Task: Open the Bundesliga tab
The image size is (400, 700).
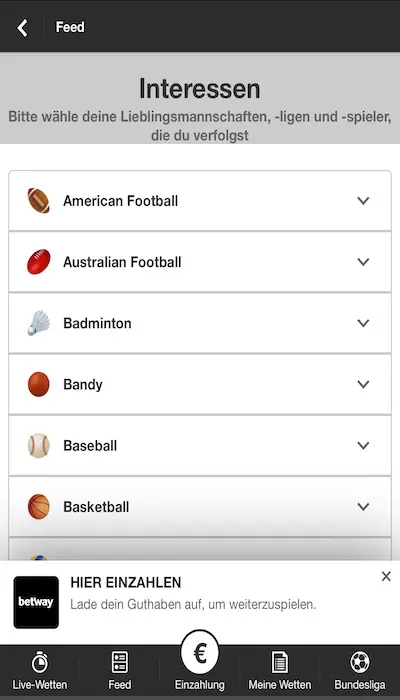Action: 360,671
